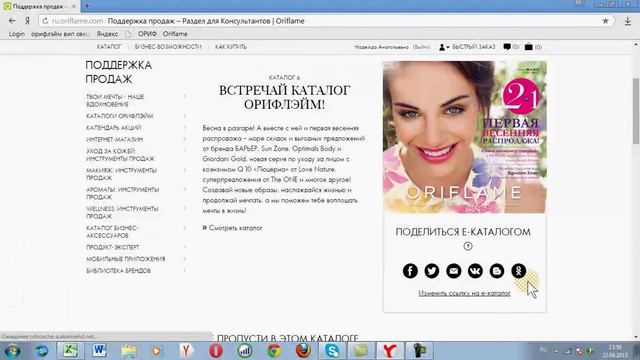Open Как купить site menu
The image size is (640, 360).
[231, 47]
